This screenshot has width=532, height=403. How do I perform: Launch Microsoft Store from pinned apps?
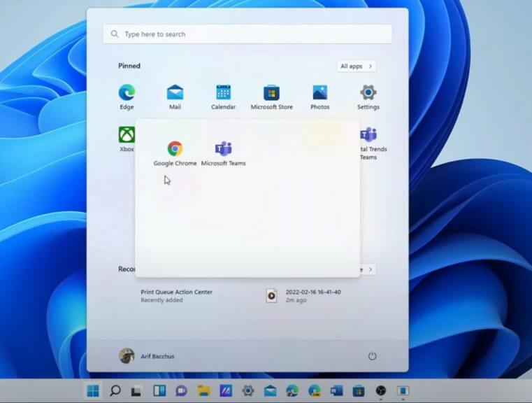tap(271, 97)
